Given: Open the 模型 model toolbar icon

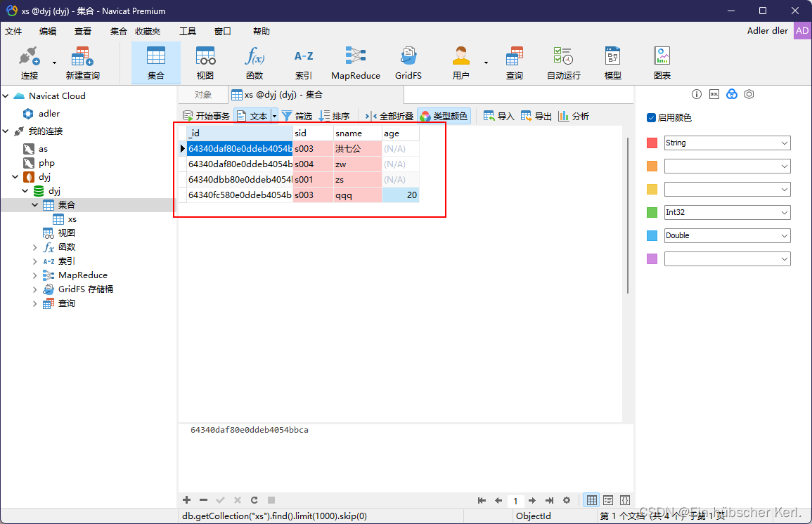Looking at the screenshot, I should 612,63.
